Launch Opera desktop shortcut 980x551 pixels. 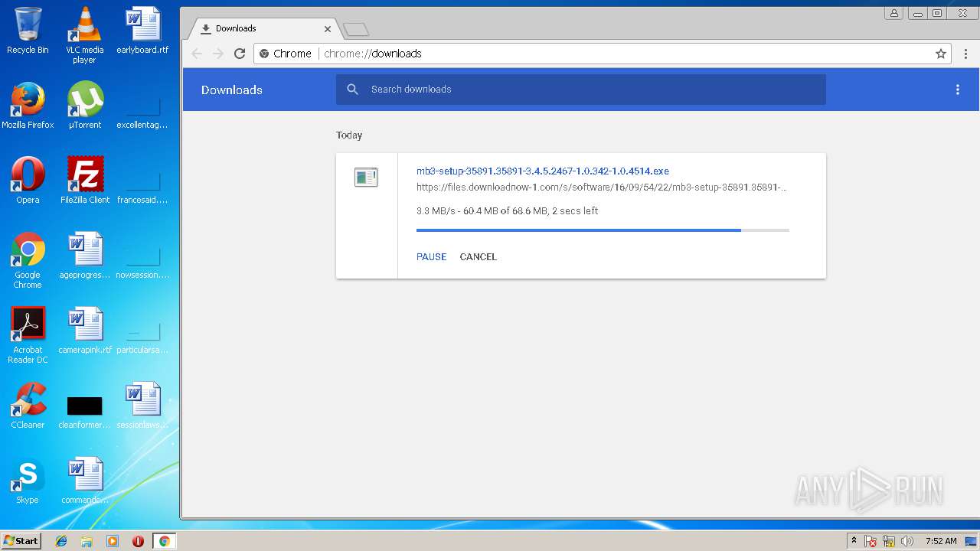click(28, 181)
